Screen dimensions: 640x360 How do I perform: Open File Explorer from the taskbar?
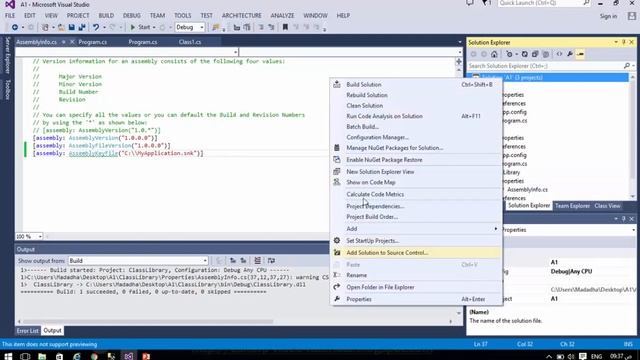42,356
